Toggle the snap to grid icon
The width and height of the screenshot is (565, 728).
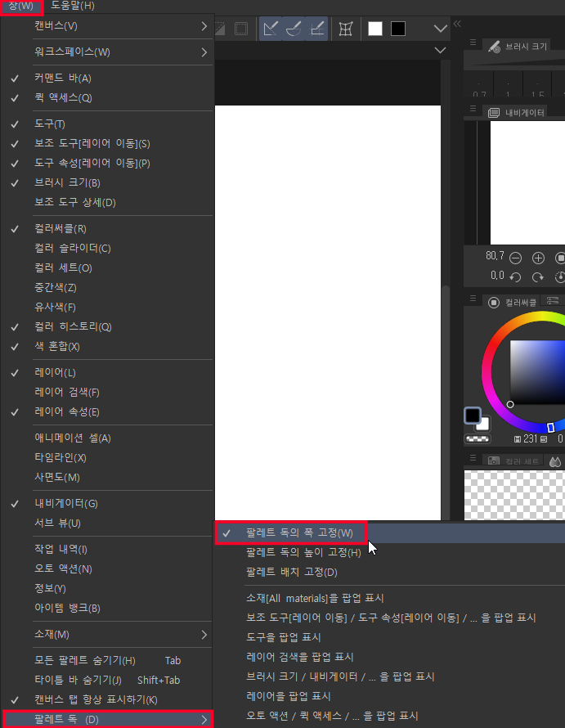[317, 29]
